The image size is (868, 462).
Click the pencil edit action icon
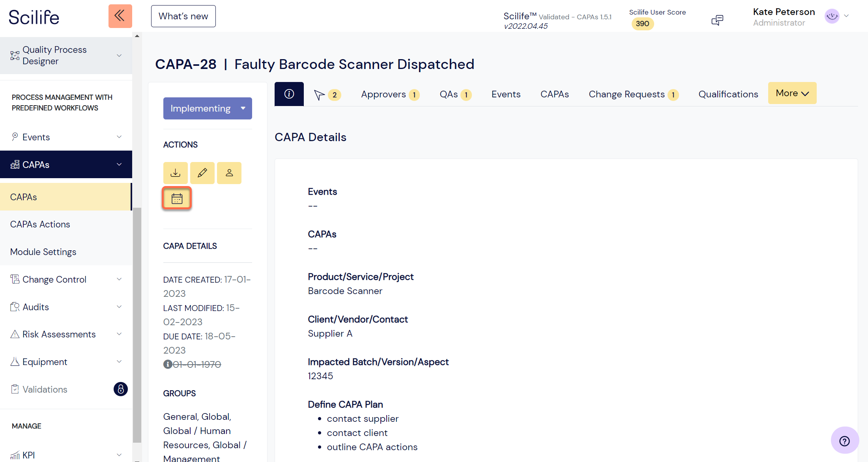(x=202, y=173)
